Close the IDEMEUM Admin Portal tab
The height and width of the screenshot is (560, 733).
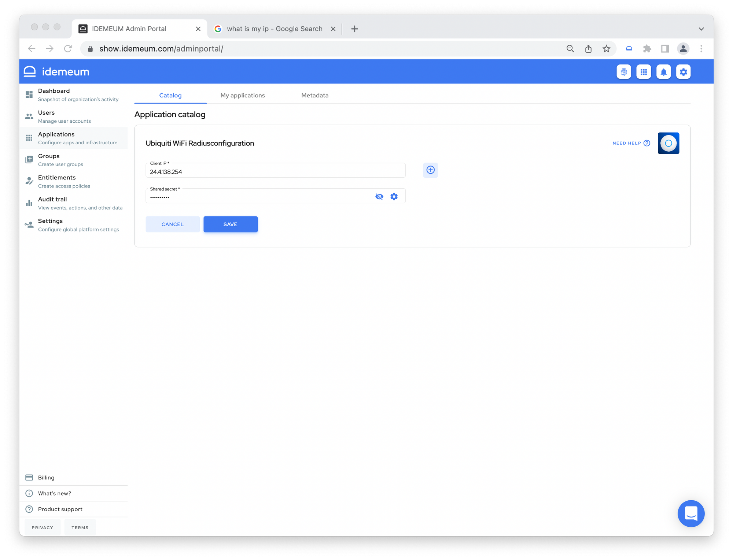tap(198, 29)
